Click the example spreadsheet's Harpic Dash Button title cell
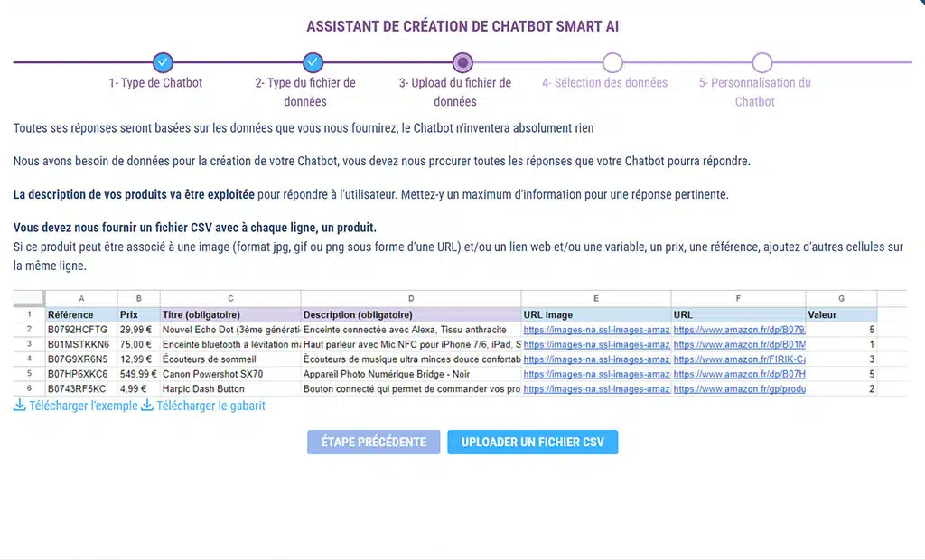The width and height of the screenshot is (925, 560). click(229, 388)
